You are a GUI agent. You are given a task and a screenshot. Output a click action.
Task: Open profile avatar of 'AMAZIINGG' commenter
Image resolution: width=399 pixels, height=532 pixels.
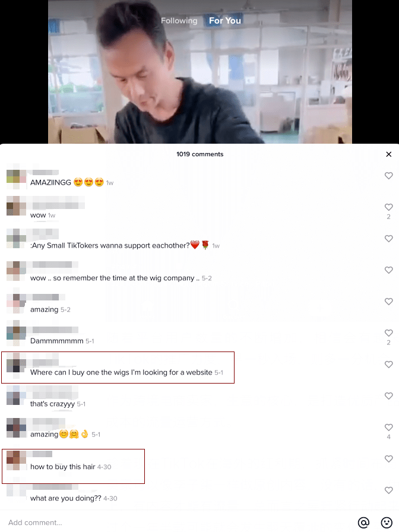[x=16, y=179]
